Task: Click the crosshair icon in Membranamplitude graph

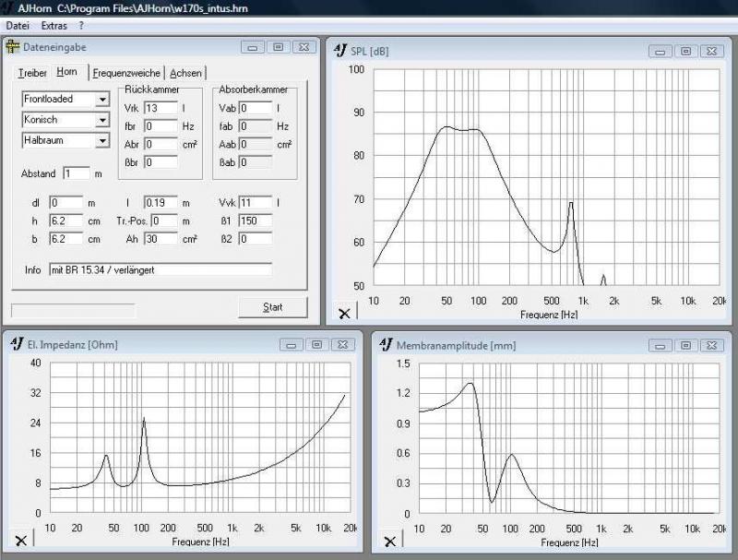Action: tap(390, 541)
